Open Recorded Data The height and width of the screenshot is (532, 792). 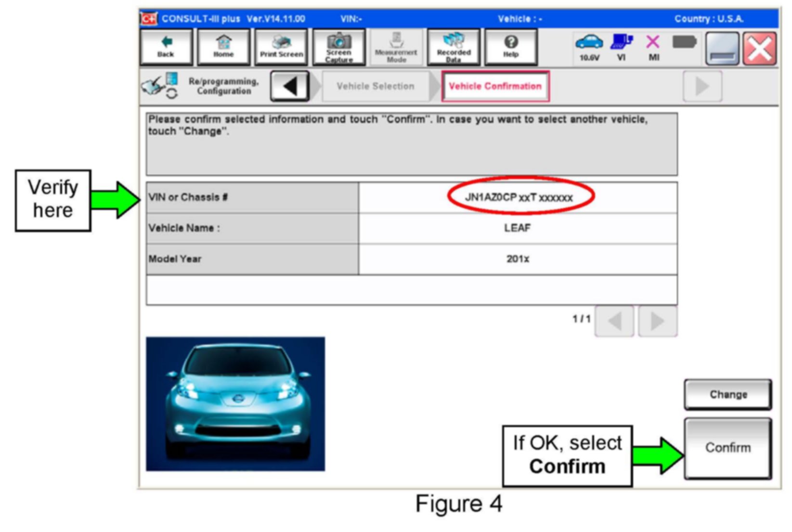click(x=454, y=47)
